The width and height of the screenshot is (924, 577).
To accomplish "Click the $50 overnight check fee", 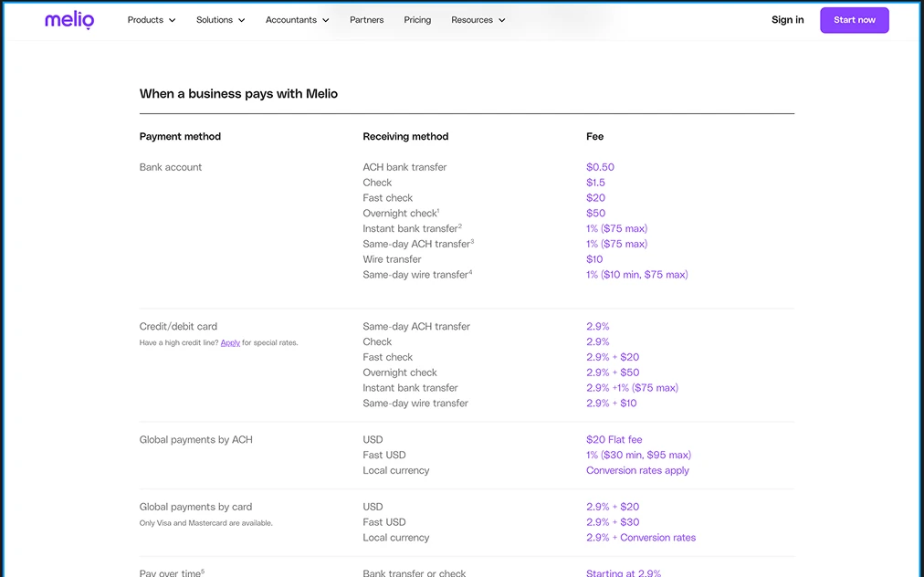I will point(596,213).
